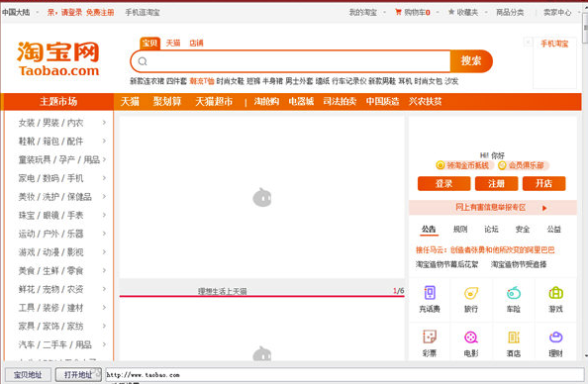Click the 司法拍卖 nav item
This screenshot has height=384, width=588.
pos(340,101)
